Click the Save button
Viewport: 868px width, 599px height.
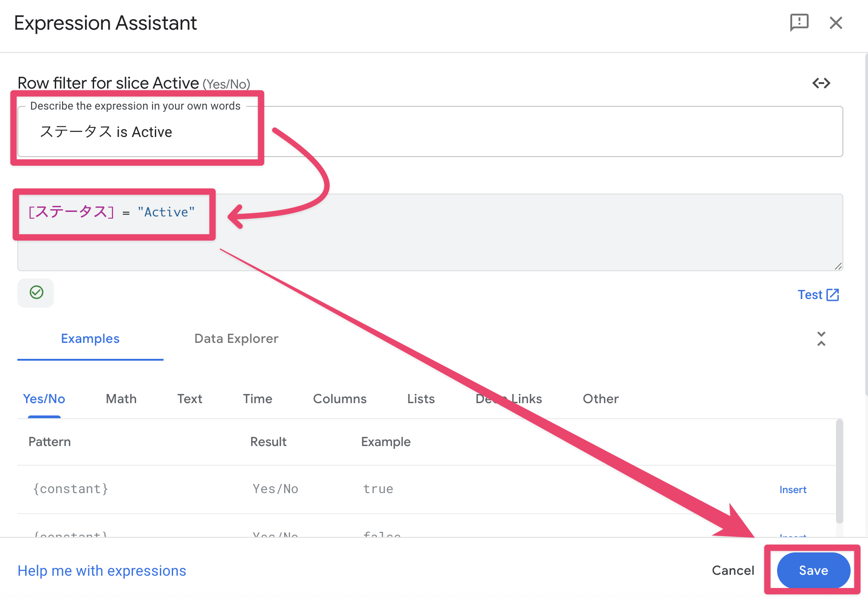tap(813, 571)
